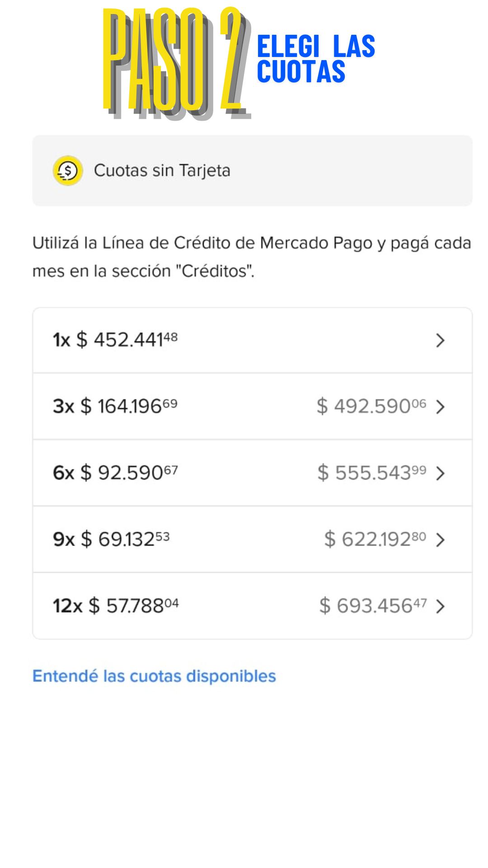Viewport: 488px width, 868px height.
Task: Choose the 3x $164.196 installment option
Action: pyautogui.click(x=115, y=406)
